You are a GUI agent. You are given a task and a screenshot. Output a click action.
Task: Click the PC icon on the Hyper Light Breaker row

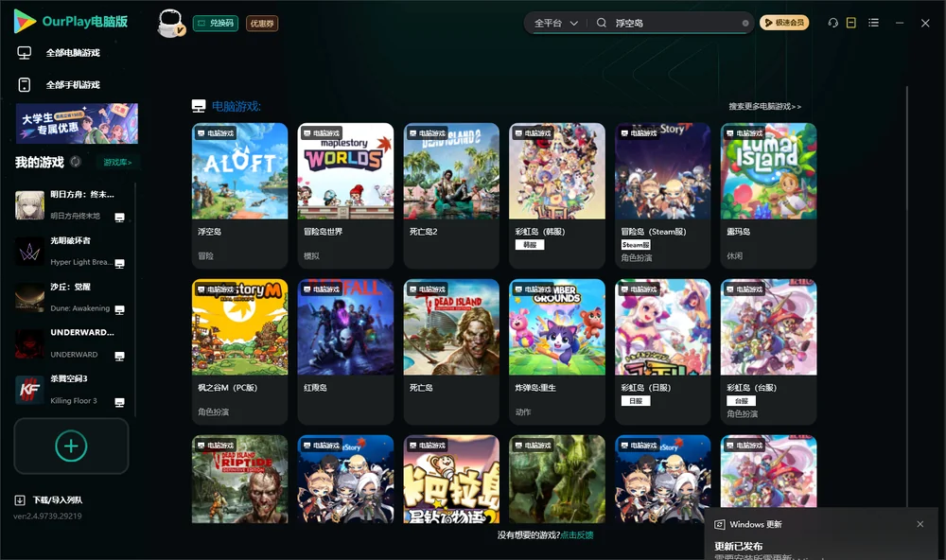[x=119, y=264]
